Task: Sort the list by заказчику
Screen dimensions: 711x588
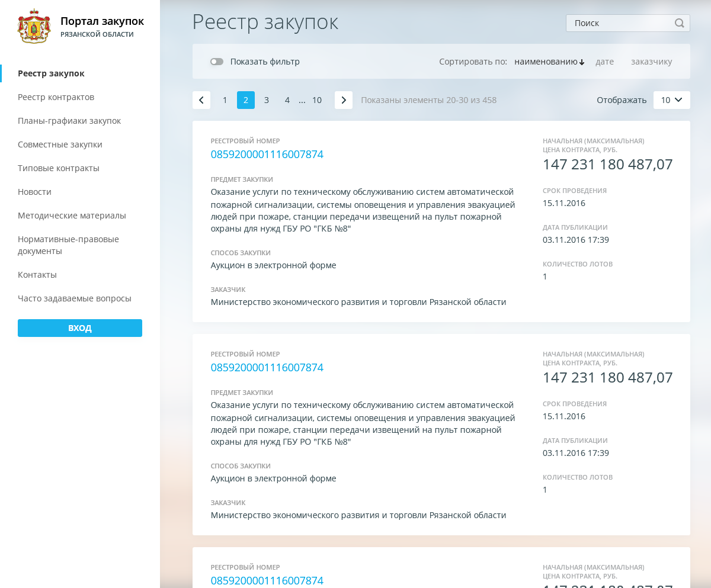Action: tap(651, 62)
